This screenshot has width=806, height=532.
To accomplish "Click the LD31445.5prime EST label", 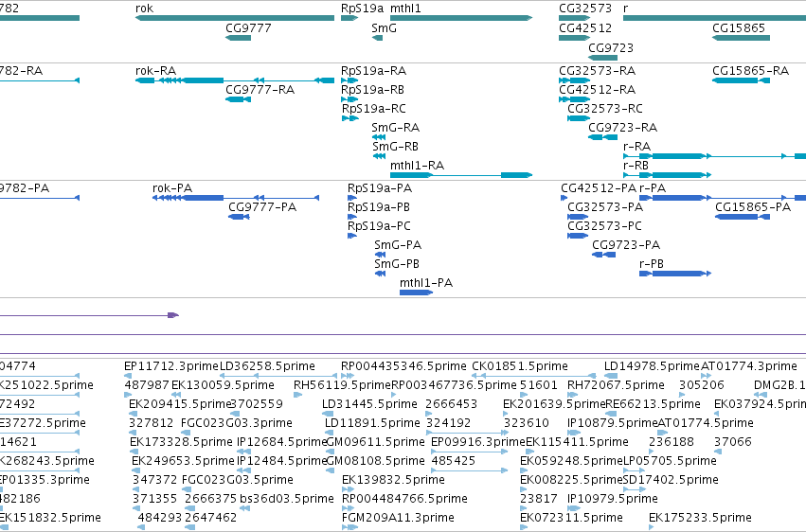I will (x=370, y=404).
